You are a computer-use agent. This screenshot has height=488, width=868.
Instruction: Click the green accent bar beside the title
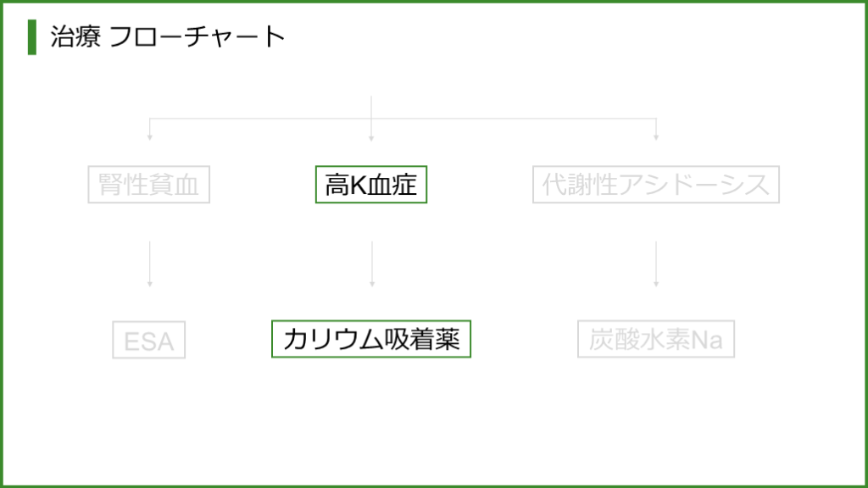(32, 37)
